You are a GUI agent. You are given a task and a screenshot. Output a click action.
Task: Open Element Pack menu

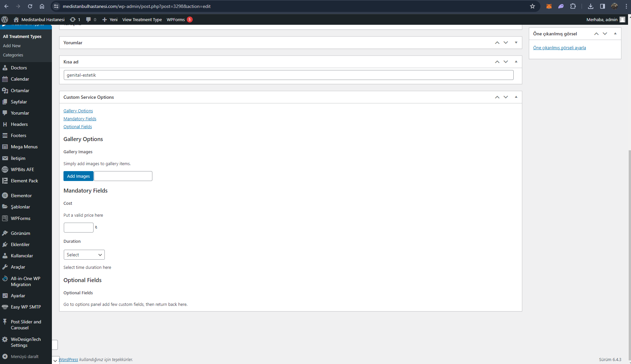[x=24, y=181]
